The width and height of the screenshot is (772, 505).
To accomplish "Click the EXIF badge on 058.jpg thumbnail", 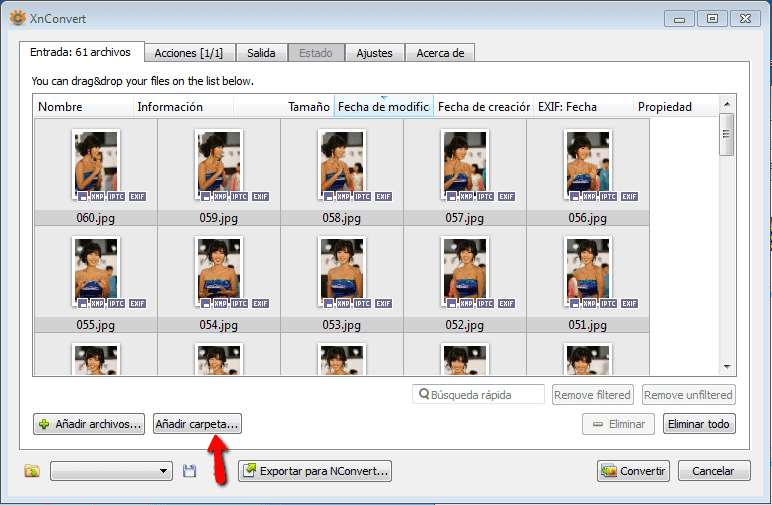I will point(384,196).
